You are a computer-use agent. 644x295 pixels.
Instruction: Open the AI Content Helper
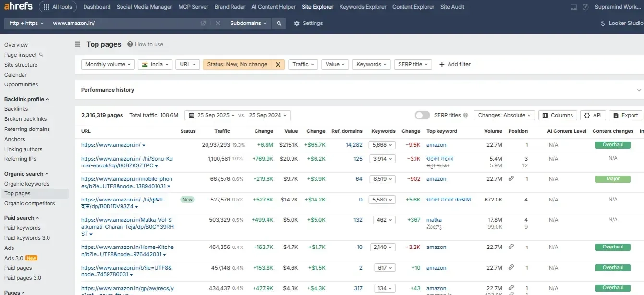tap(273, 7)
